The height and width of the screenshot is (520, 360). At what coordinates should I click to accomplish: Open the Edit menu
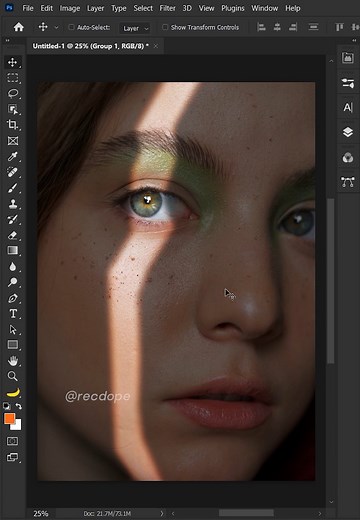coord(47,8)
